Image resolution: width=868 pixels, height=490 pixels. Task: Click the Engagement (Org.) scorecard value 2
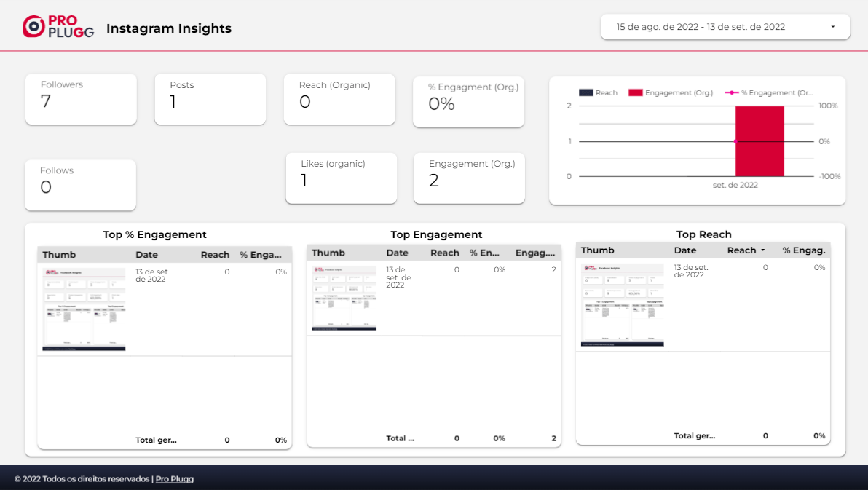[x=434, y=181]
